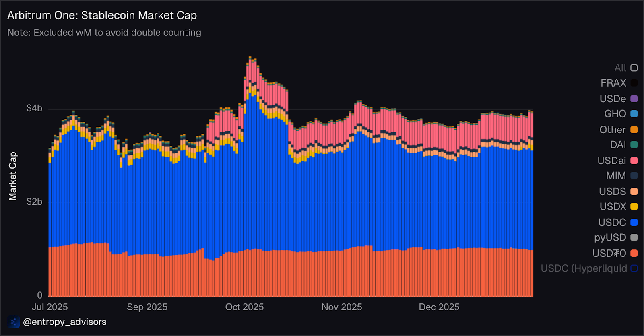Open the @entropy_advisors link
Viewport: 644px width, 336px height.
tap(65, 322)
